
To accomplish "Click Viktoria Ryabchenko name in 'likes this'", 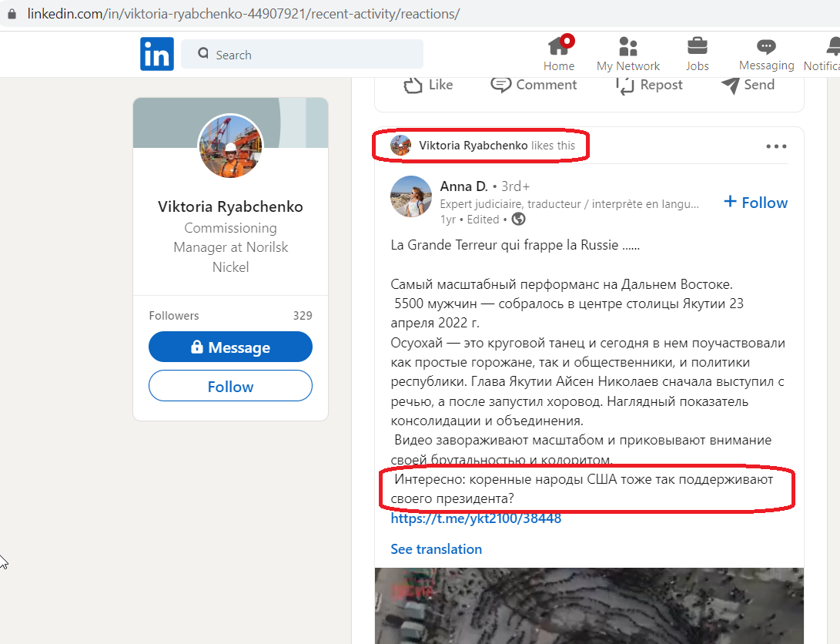I will coord(473,145).
